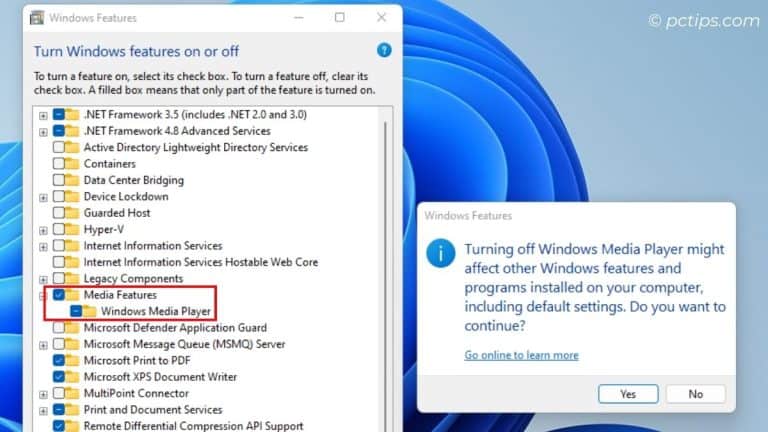Click the blue info icon in the dialog
Screen dimensions: 768x432
[x=441, y=252]
